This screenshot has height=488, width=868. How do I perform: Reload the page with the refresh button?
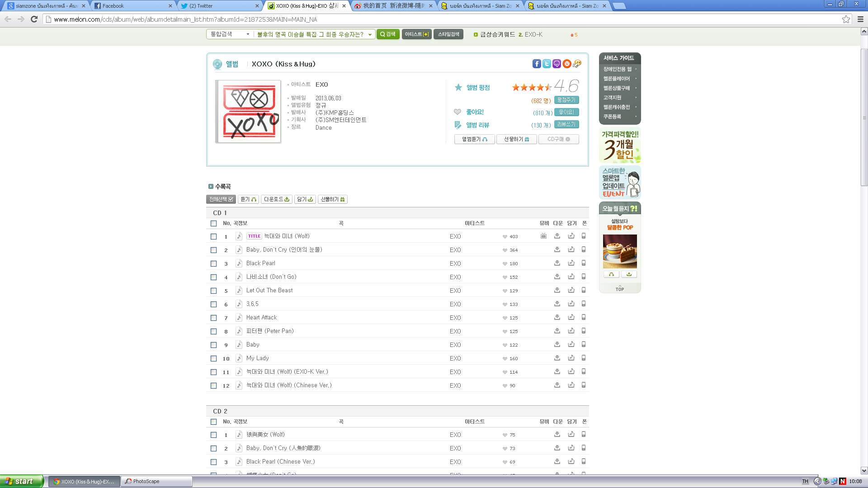click(34, 19)
